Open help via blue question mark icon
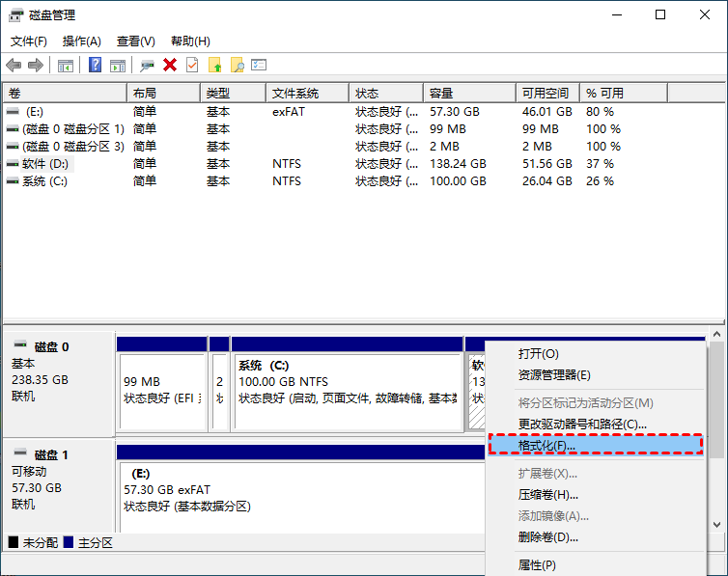This screenshot has width=728, height=576. 96,66
